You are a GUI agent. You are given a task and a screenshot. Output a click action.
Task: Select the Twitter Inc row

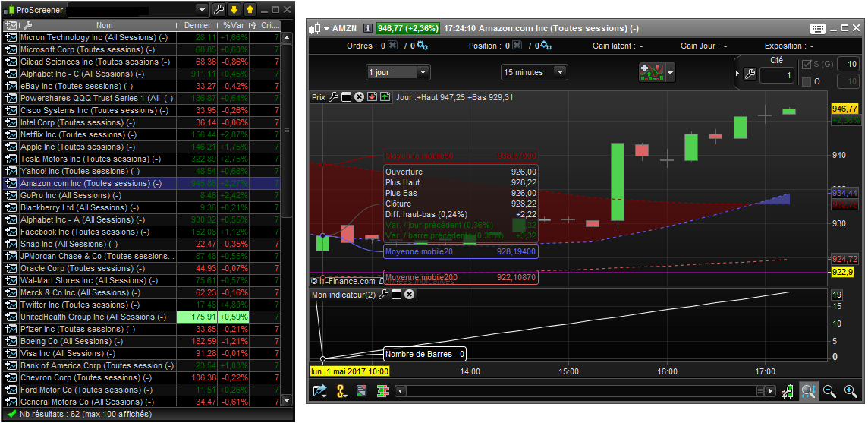(143, 305)
